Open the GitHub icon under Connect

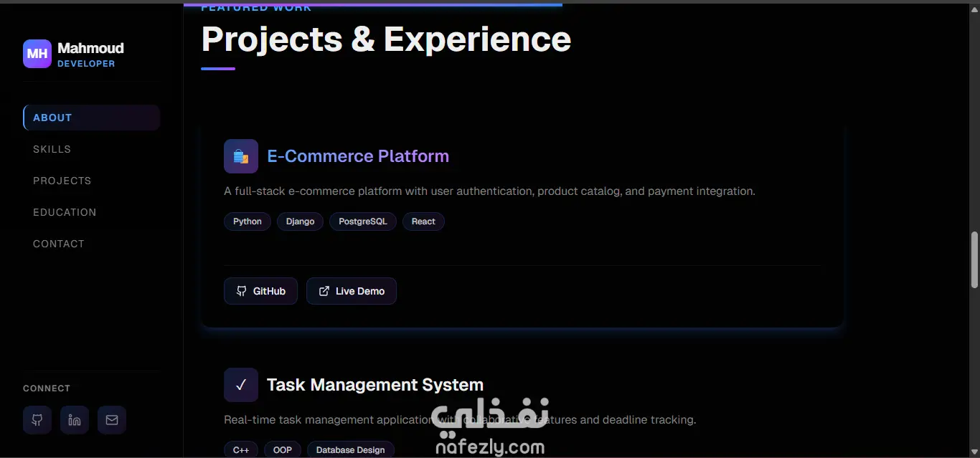tap(37, 420)
